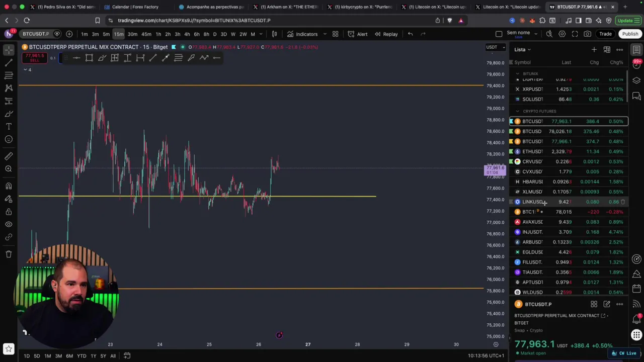
Task: Click the browser address bar URL
Action: pos(194,21)
